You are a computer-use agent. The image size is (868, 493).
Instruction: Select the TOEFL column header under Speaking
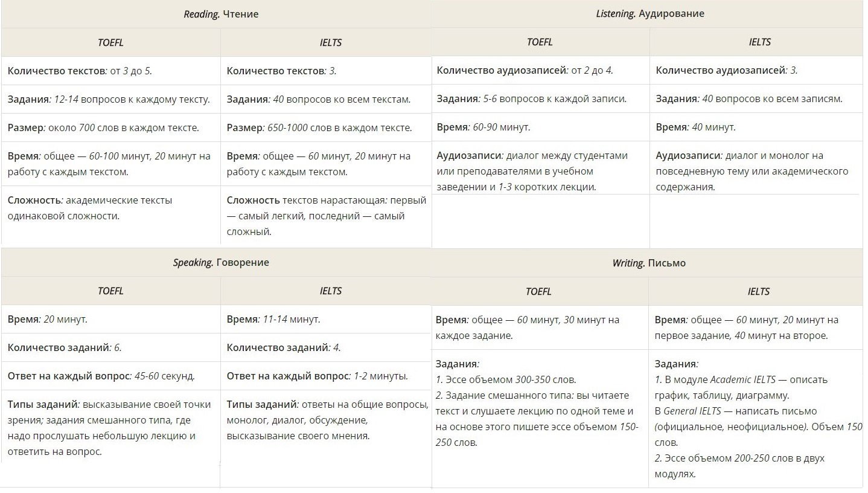pos(110,291)
